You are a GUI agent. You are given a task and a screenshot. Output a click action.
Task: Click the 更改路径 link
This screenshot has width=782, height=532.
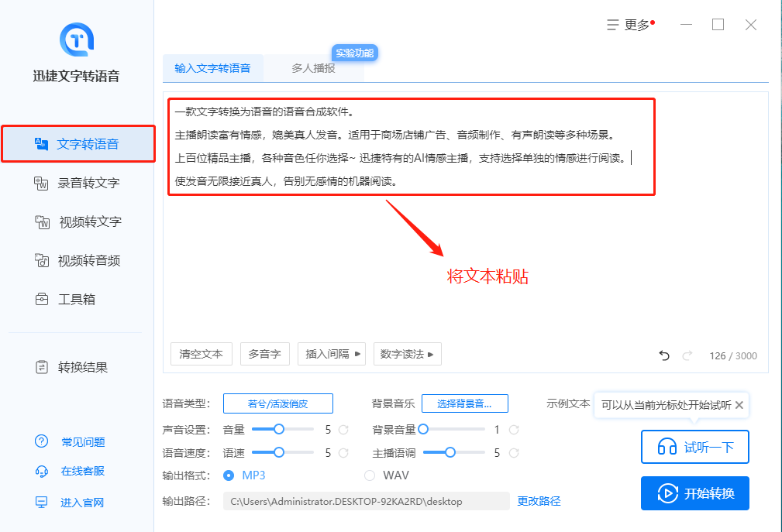pyautogui.click(x=539, y=501)
